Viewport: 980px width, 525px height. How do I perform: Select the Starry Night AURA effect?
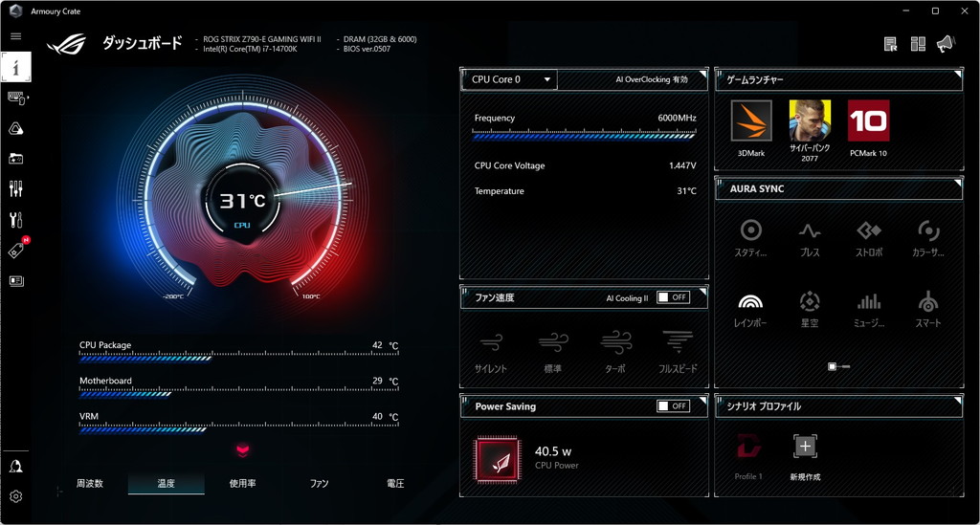click(x=810, y=310)
